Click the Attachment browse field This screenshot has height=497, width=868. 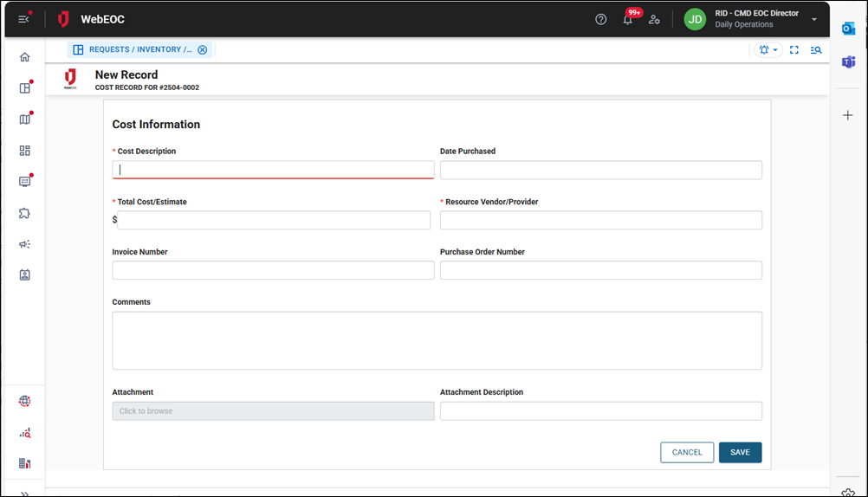[x=273, y=411]
